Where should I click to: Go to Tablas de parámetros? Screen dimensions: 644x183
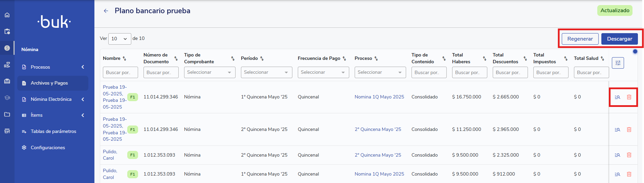53,131
